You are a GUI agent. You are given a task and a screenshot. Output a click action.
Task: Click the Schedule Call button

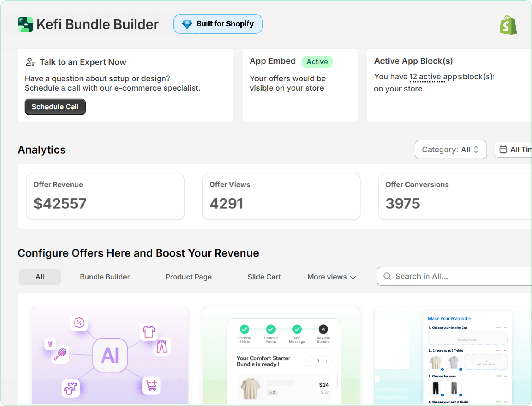click(x=55, y=107)
